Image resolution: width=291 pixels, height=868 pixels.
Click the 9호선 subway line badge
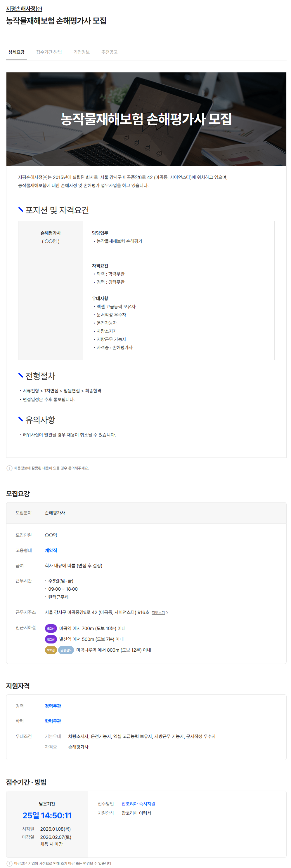tap(51, 650)
